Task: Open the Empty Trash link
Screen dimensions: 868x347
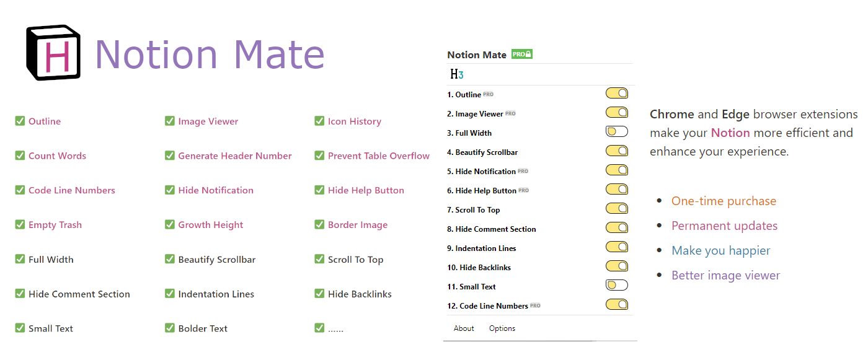Action: 55,225
